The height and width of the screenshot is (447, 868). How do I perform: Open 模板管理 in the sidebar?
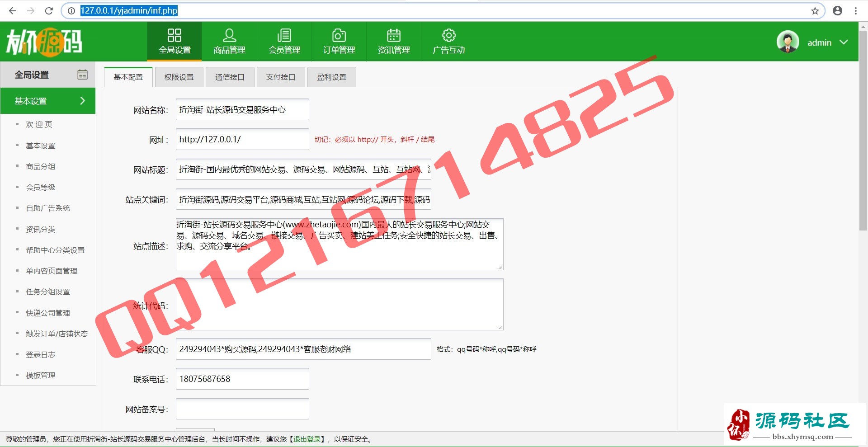coord(40,375)
